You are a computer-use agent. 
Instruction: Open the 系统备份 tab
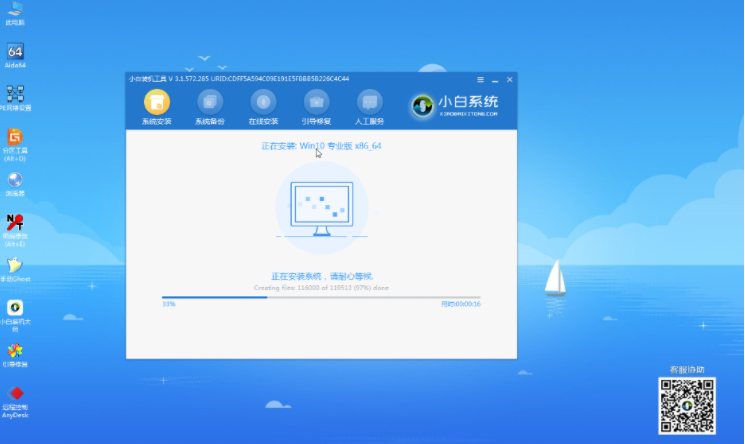(210, 102)
